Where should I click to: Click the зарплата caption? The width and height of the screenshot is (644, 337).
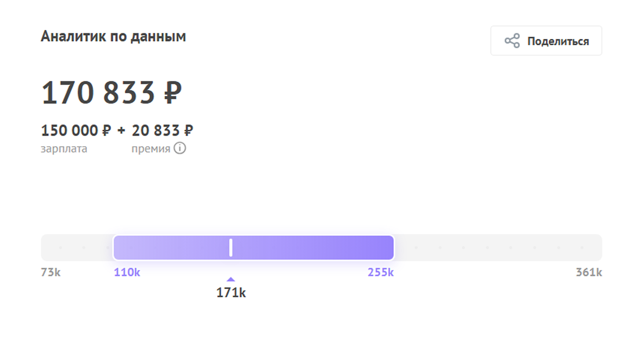(64, 149)
